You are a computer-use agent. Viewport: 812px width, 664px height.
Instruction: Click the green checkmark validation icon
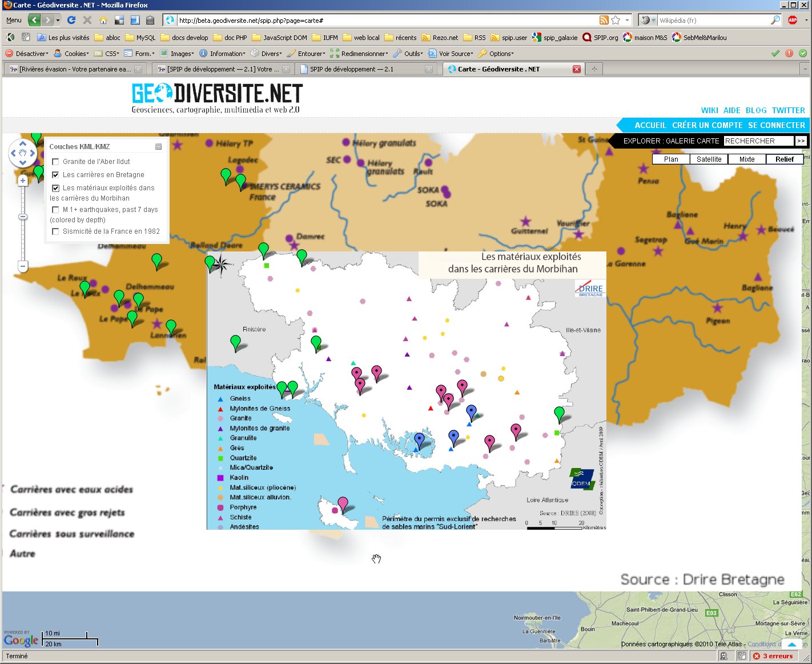[775, 53]
